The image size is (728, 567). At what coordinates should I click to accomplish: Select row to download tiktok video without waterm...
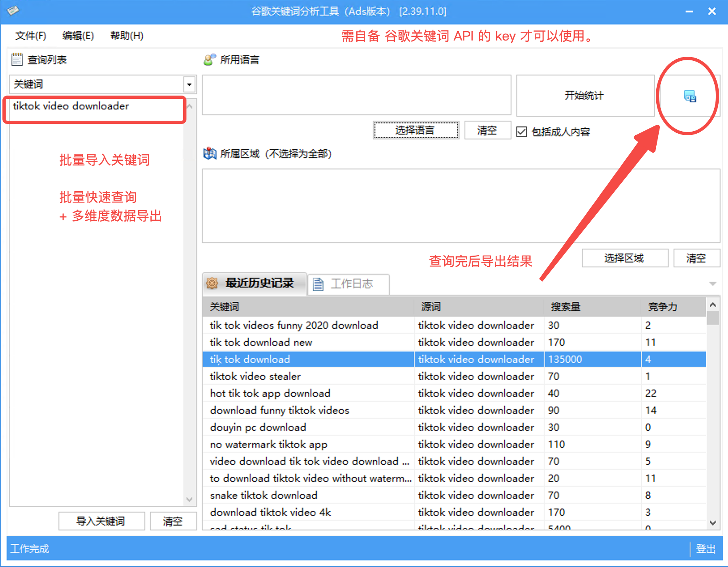pyautogui.click(x=454, y=478)
